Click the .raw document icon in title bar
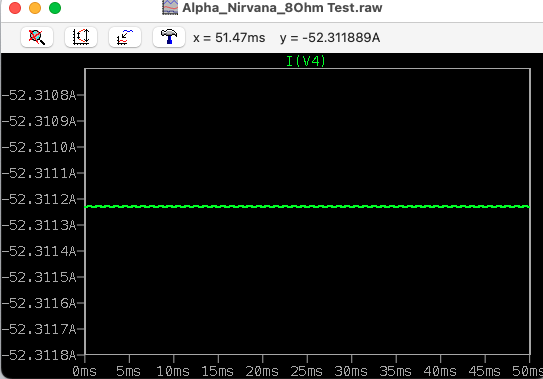Viewport: 543px width, 379px height. pos(170,7)
